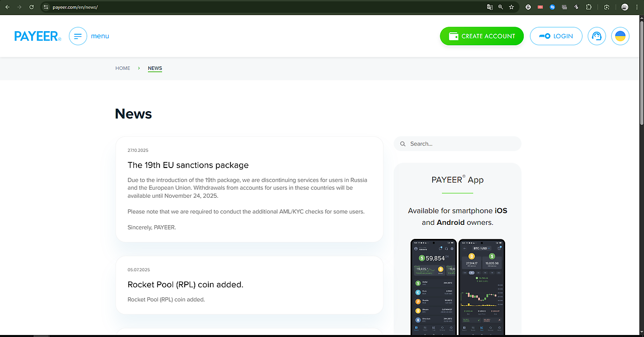Bookmark this page with the star icon
The width and height of the screenshot is (644, 337).
(512, 7)
